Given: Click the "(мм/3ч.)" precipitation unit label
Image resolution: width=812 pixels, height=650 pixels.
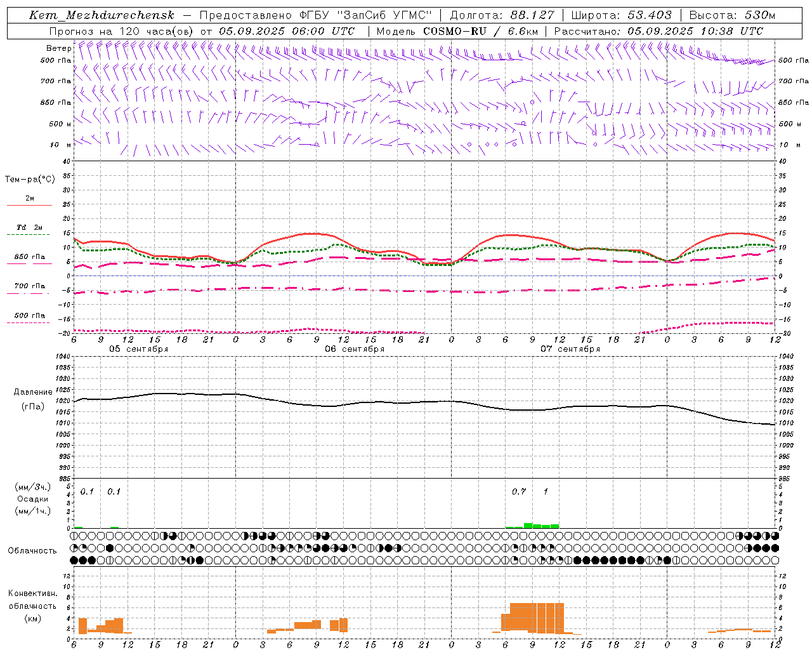Looking at the screenshot, I should click(32, 487).
